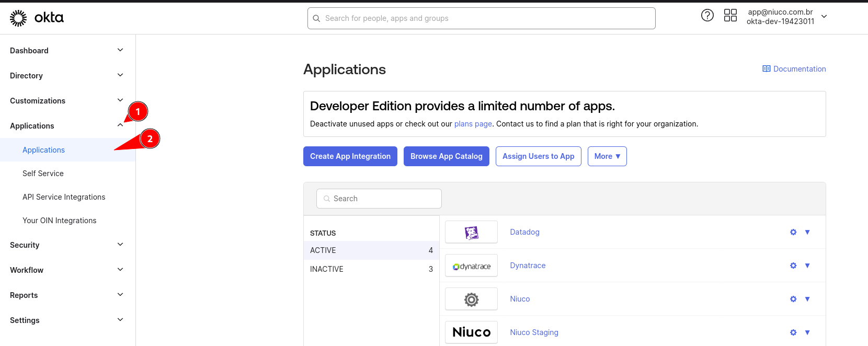Click the magnifier icon in the app list search

click(x=327, y=199)
